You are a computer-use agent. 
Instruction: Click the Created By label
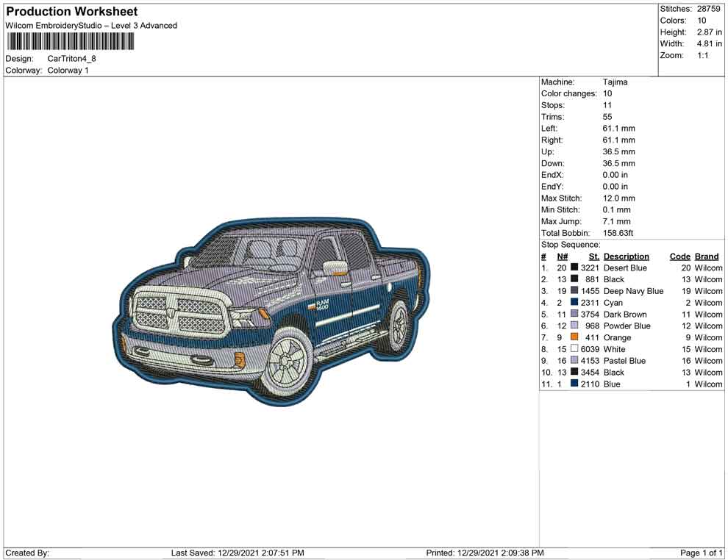pos(27,553)
